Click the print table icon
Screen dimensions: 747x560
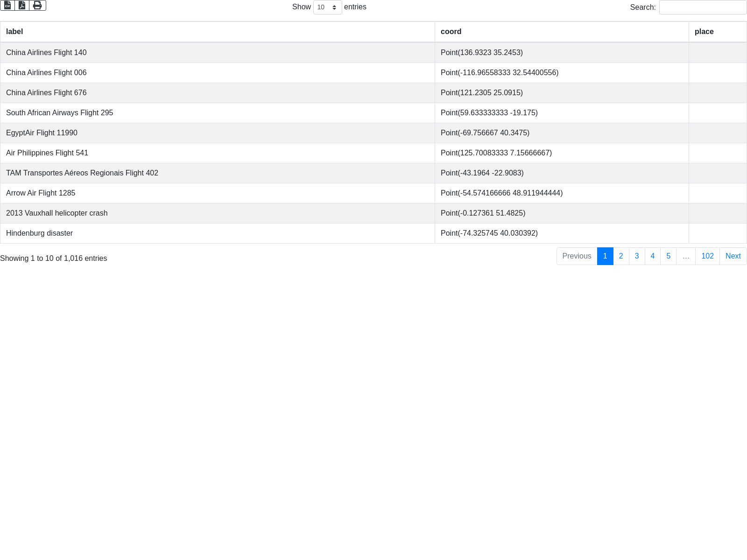(37, 5)
